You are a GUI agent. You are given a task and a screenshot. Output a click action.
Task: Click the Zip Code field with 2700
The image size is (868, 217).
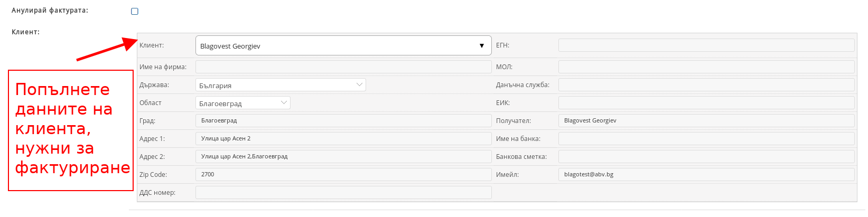click(343, 175)
